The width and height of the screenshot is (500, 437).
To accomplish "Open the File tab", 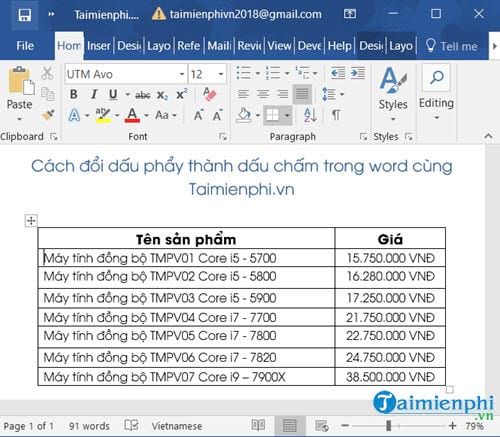I will 25,46.
